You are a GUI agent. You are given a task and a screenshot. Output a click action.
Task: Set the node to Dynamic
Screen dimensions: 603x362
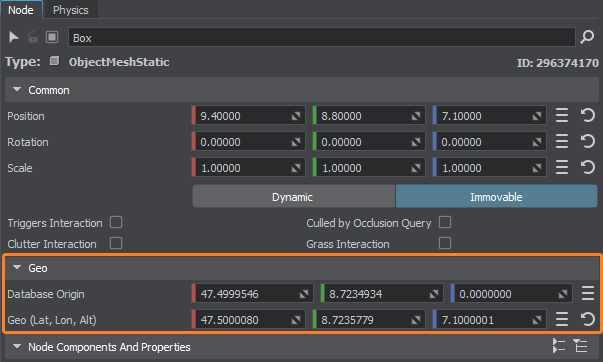pos(293,197)
